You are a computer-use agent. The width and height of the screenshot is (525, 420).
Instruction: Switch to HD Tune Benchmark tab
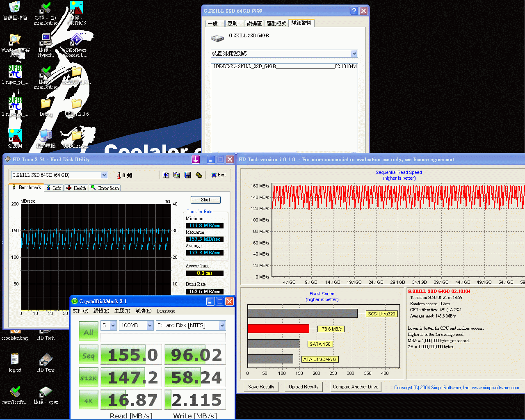point(26,187)
